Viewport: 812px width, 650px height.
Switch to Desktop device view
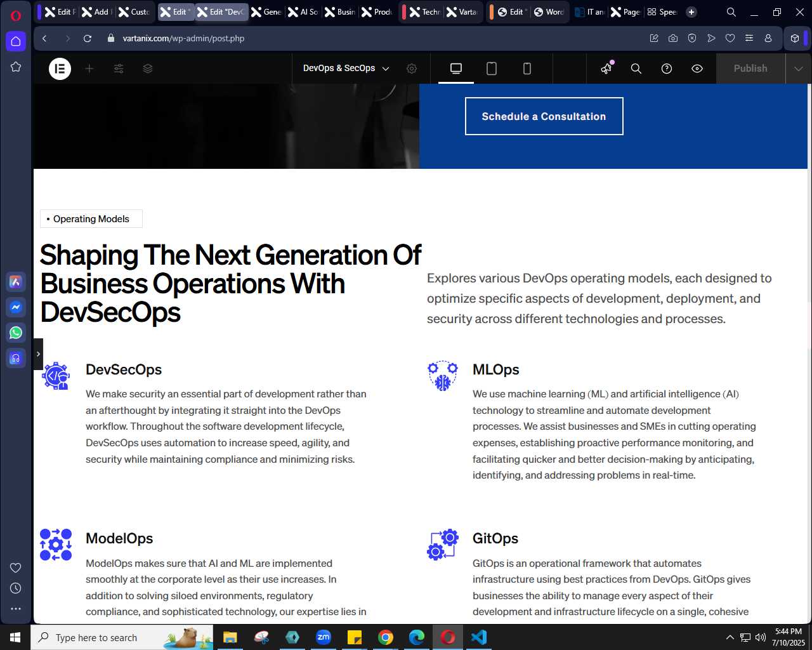tap(456, 69)
